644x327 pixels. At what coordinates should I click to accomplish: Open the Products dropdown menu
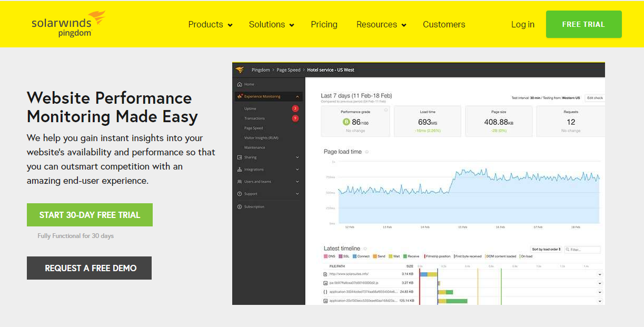click(210, 24)
